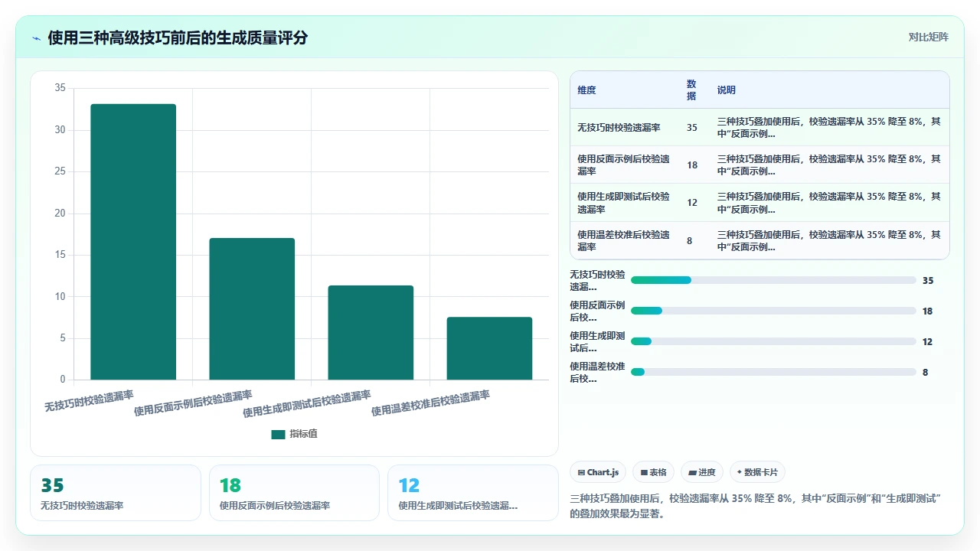Select the 无技巧时校验遗漏率 chart bar
This screenshot has height=551, width=980.
(x=133, y=242)
